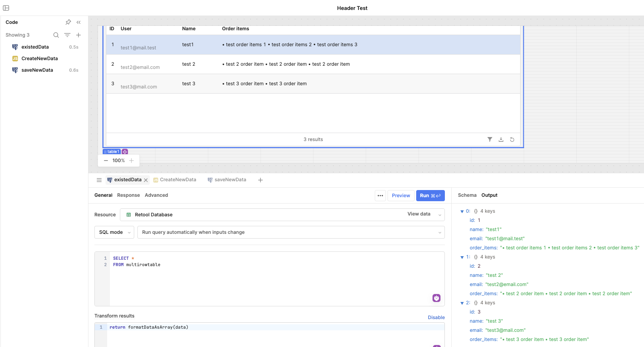
Task: Open the run query automatically dropdown
Action: (291, 232)
